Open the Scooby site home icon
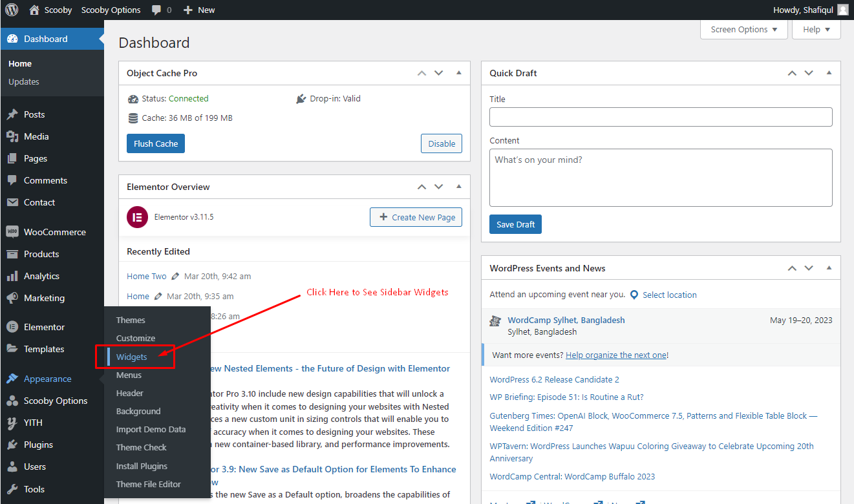Viewport: 854px width, 504px height. click(x=34, y=10)
